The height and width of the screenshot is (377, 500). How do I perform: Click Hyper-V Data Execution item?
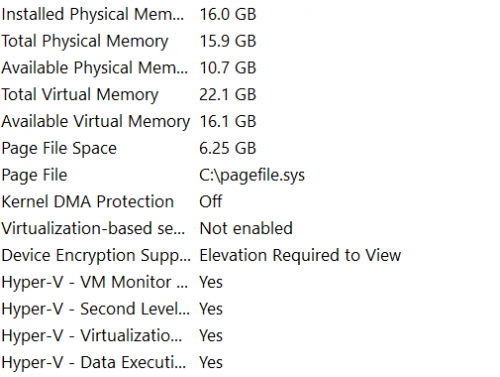point(250,363)
